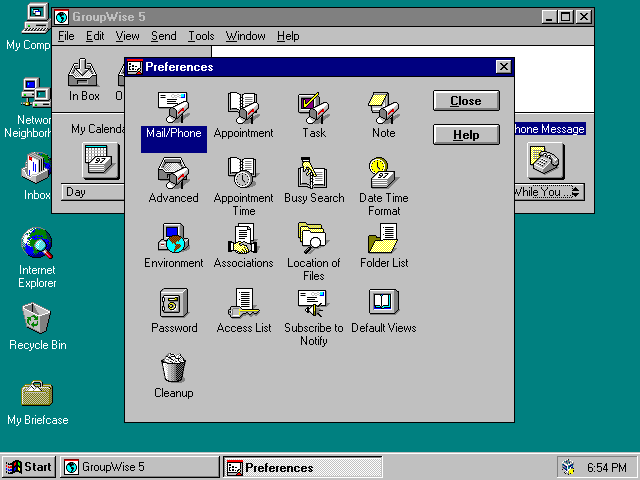
Task: Click the Help button in Preferences
Action: point(466,135)
